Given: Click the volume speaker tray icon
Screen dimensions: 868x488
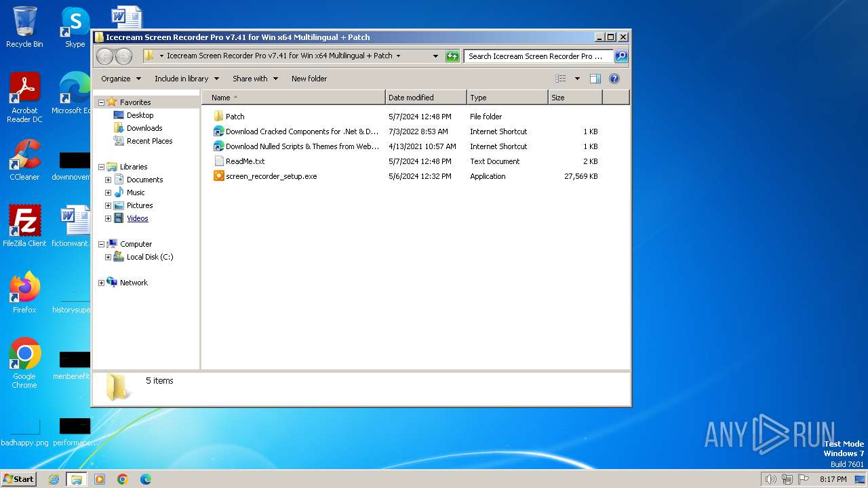Looking at the screenshot, I should pos(771,479).
